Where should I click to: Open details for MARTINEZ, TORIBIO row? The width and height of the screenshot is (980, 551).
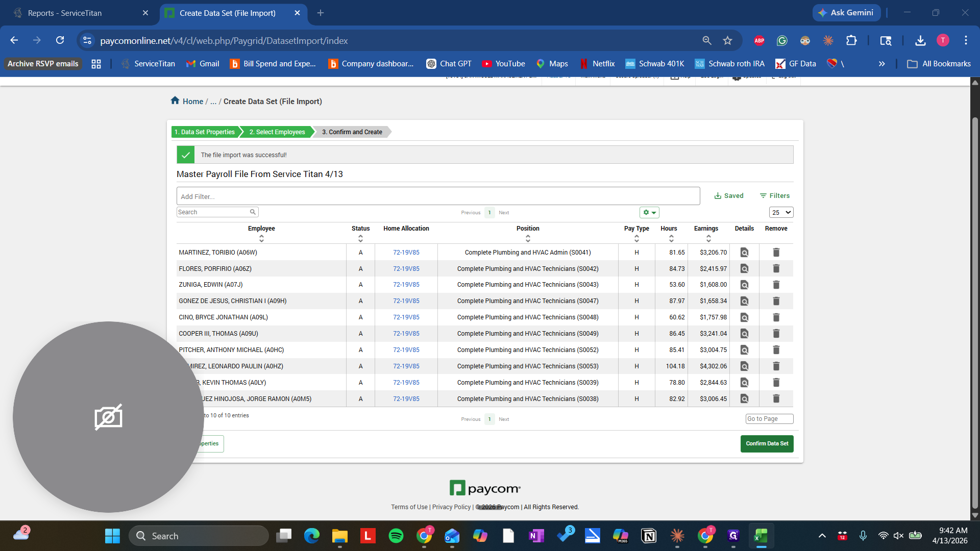[x=744, y=252]
